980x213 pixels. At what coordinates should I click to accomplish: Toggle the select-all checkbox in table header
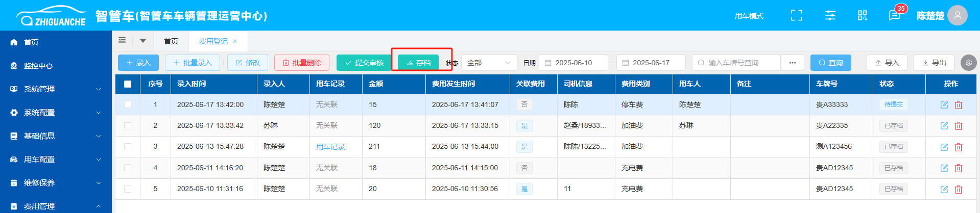pyautogui.click(x=128, y=84)
